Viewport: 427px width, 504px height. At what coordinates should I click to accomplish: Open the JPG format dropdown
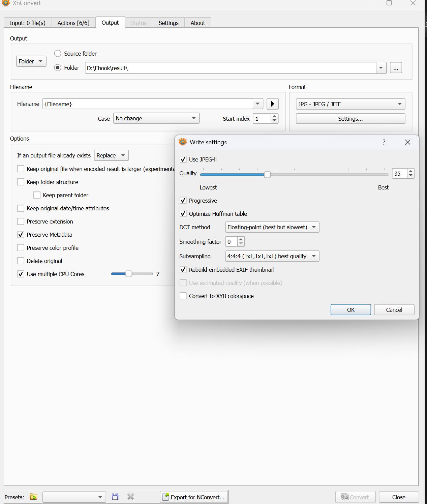pyautogui.click(x=350, y=104)
